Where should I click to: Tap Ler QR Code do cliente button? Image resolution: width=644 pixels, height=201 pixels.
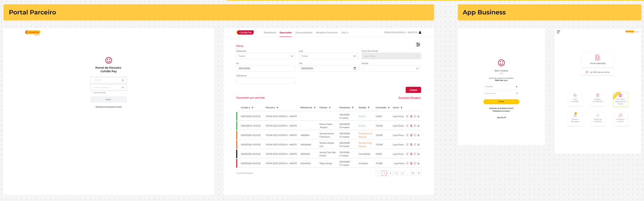(597, 72)
